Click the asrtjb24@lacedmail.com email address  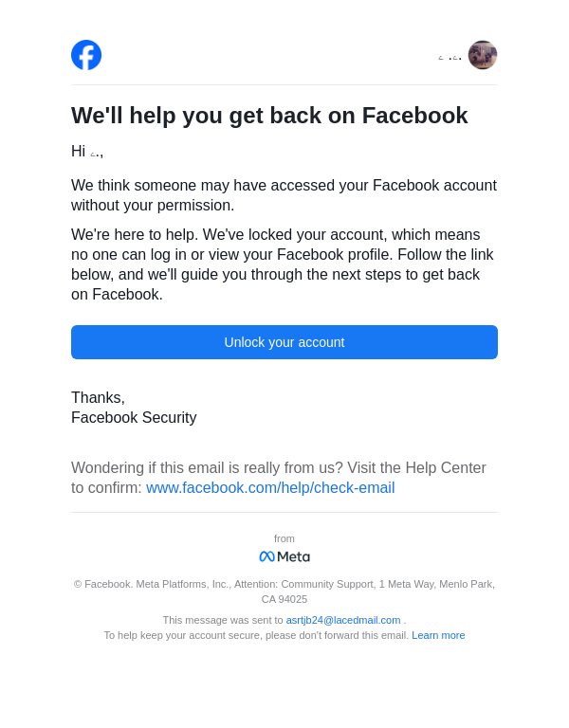343,620
